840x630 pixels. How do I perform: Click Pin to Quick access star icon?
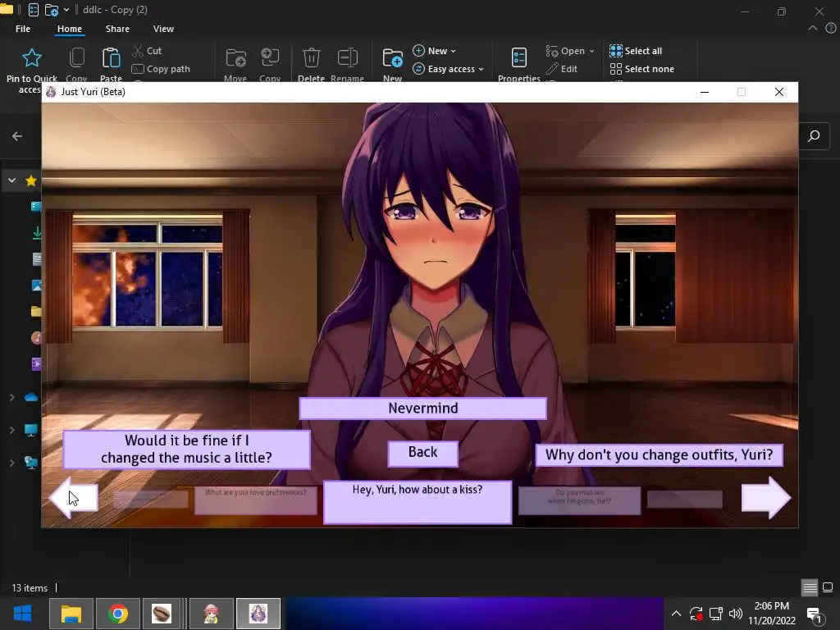coord(32,58)
